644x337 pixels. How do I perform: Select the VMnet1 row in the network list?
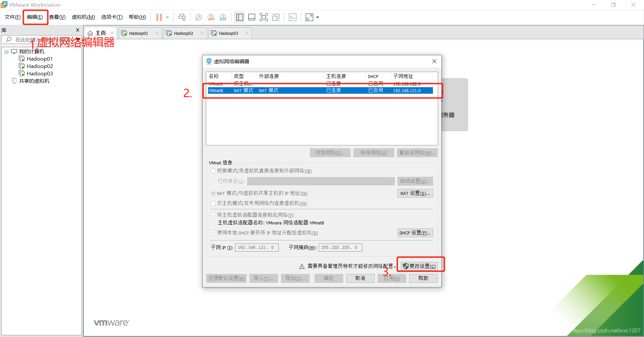[320, 84]
